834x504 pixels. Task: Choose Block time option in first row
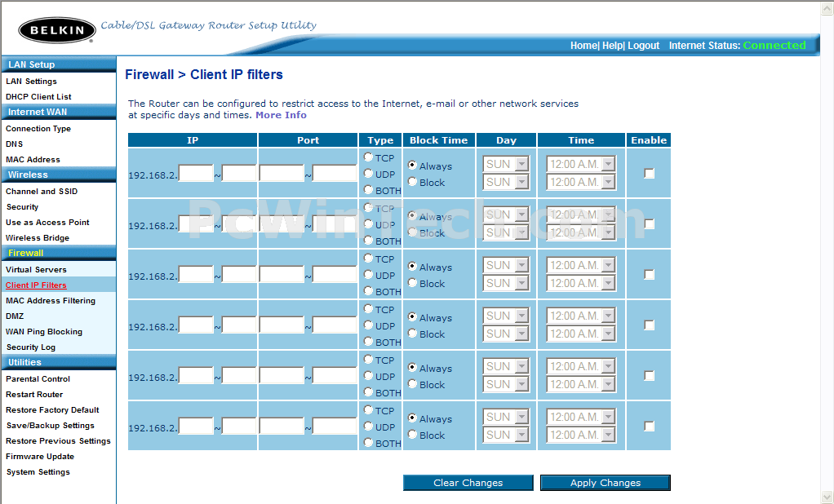412,181
